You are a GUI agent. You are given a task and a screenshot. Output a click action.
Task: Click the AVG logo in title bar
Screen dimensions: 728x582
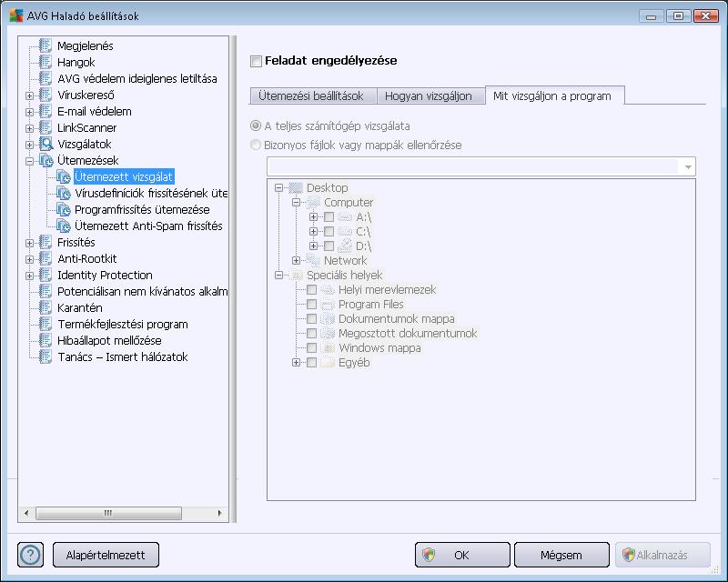pyautogui.click(x=15, y=15)
